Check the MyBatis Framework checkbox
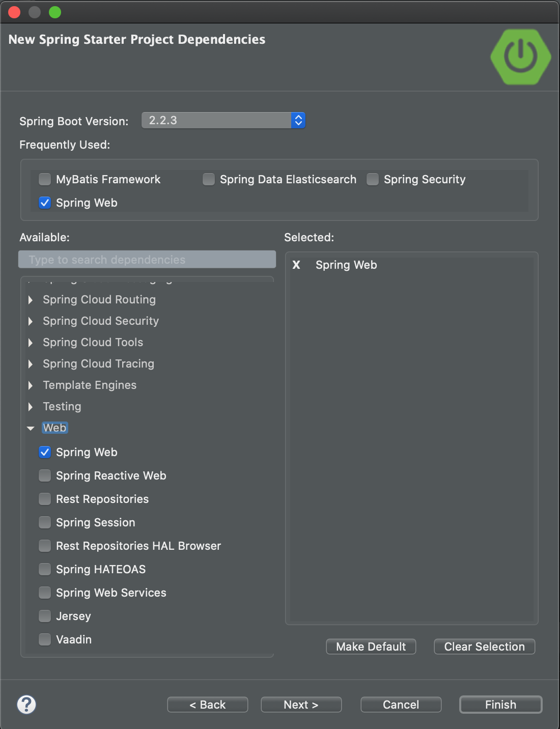This screenshot has width=560, height=729. pos(45,179)
